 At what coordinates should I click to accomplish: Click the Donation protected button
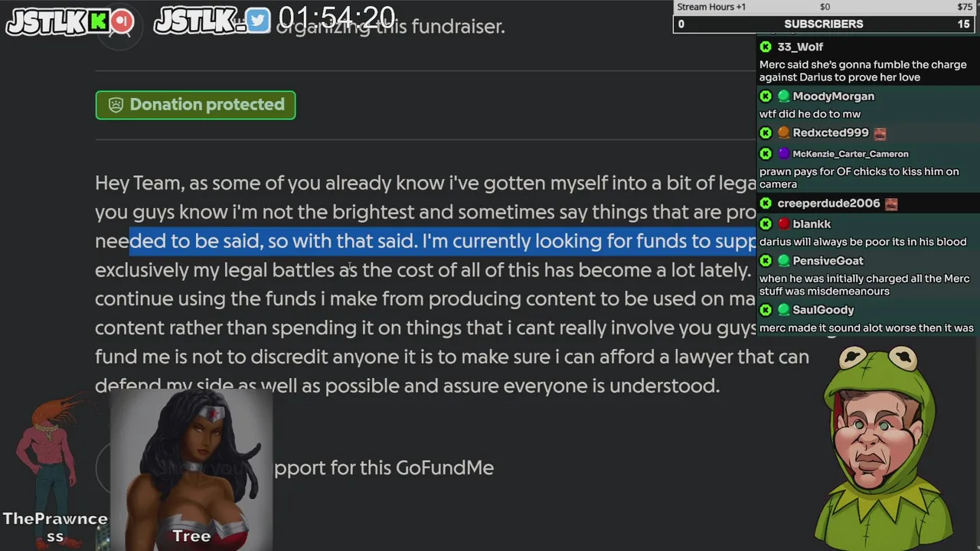pos(195,105)
